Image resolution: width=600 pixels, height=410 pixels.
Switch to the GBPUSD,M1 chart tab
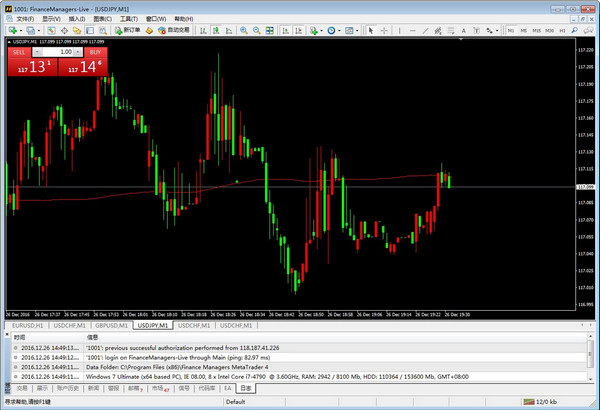click(x=112, y=325)
